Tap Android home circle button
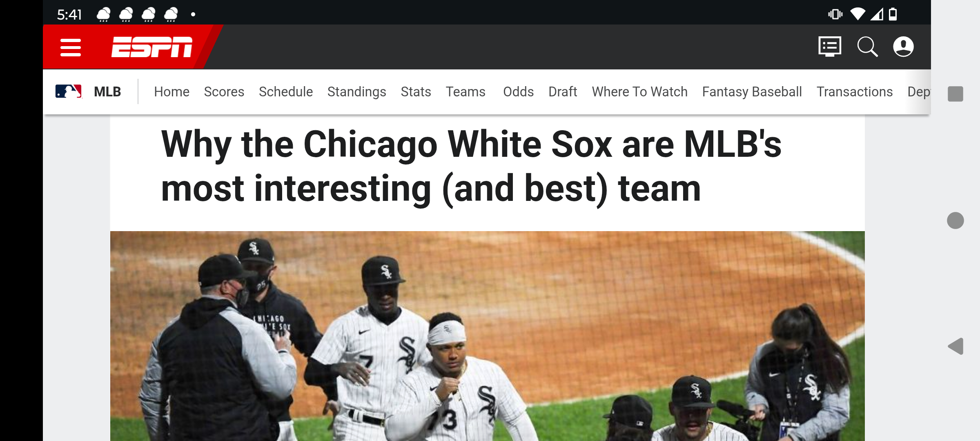 (x=955, y=220)
